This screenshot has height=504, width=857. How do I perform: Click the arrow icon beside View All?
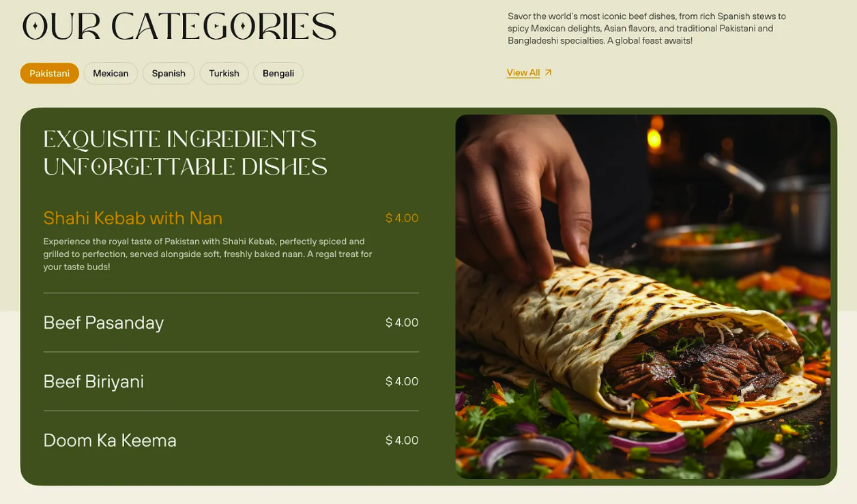click(x=548, y=72)
